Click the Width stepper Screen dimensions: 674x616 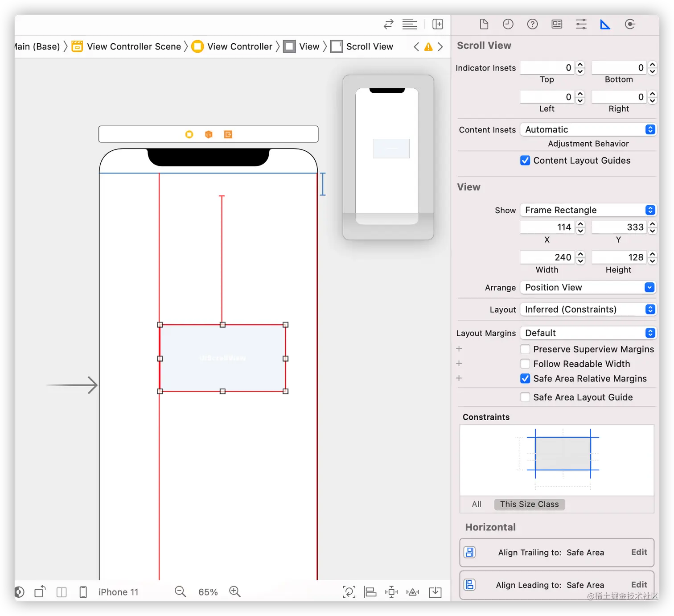(x=580, y=257)
